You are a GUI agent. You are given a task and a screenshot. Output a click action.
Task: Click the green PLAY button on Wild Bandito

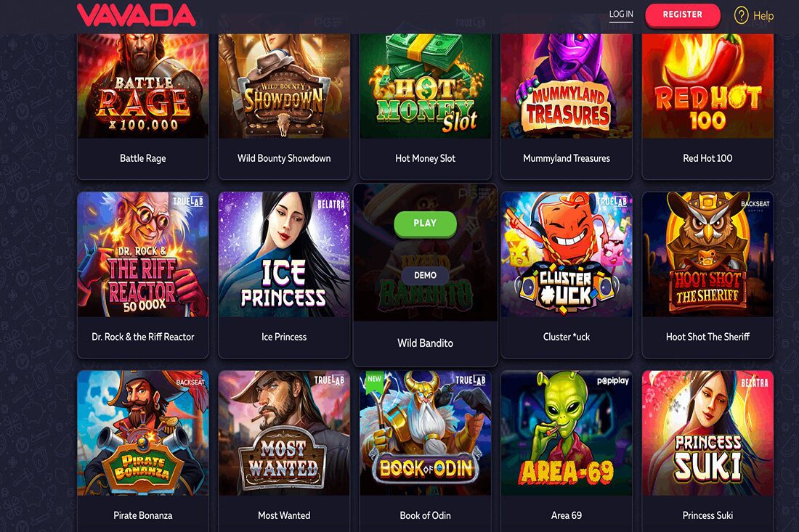pos(425,224)
